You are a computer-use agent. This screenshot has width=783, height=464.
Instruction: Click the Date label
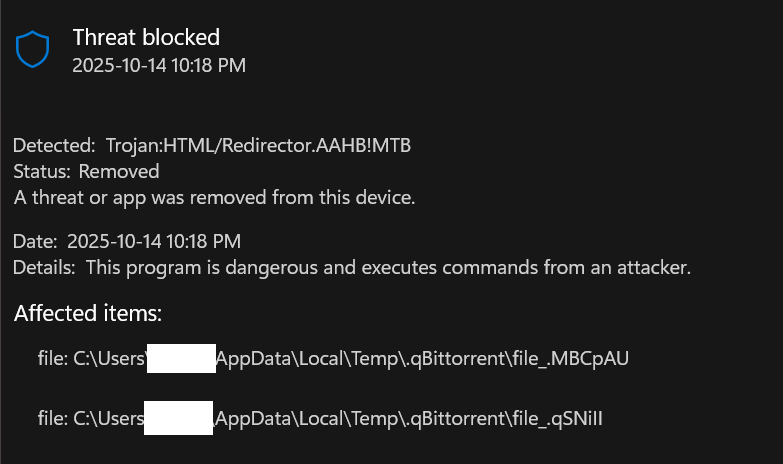point(36,242)
